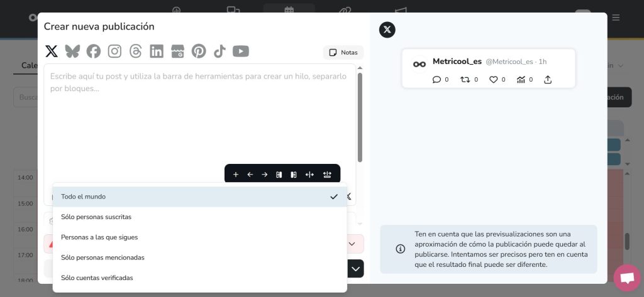The height and width of the screenshot is (297, 644).
Task: Click the heart like icon in preview
Action: 493,80
